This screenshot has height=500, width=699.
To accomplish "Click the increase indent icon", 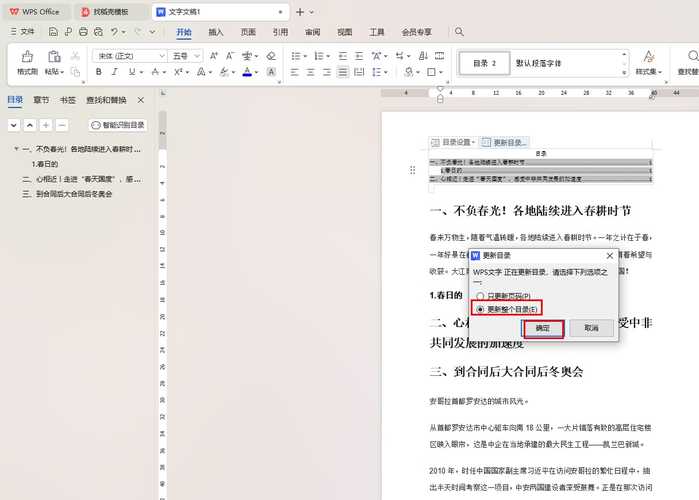I will (358, 56).
